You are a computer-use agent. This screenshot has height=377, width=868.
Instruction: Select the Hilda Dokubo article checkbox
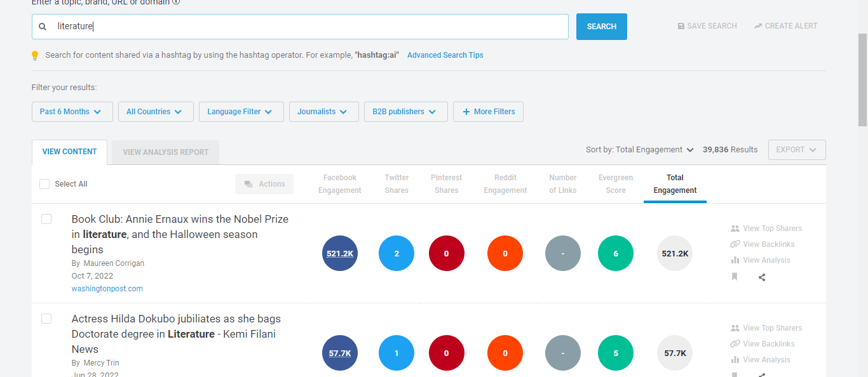pyautogui.click(x=46, y=318)
